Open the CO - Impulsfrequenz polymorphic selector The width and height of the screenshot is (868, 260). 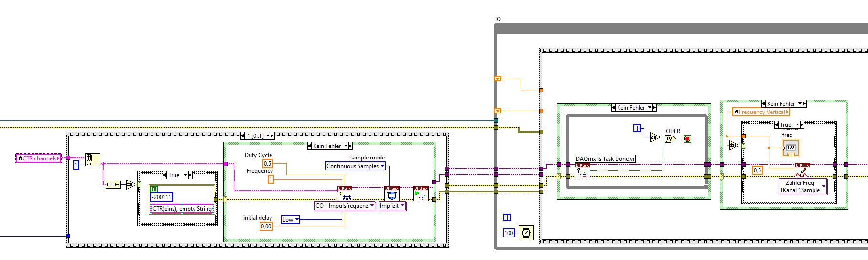tap(345, 206)
